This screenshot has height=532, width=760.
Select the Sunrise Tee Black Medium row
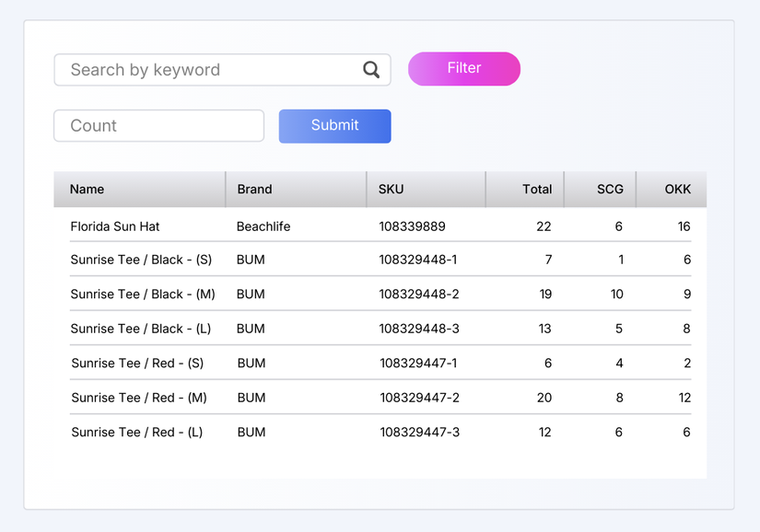(276, 294)
